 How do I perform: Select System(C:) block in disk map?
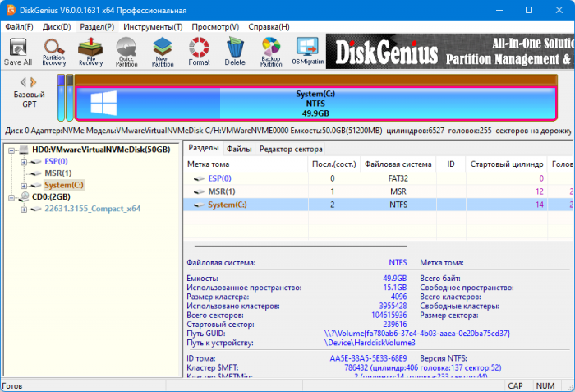(315, 104)
